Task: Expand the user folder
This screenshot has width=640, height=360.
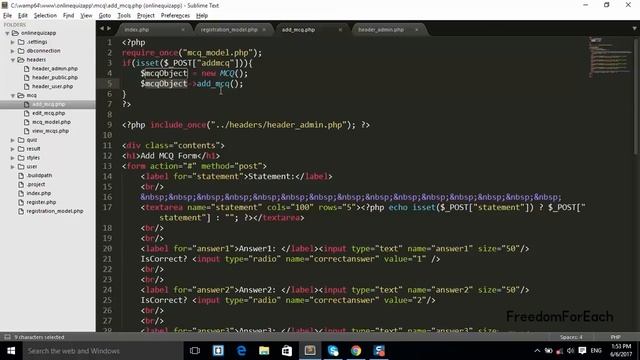Action: (x=13, y=167)
